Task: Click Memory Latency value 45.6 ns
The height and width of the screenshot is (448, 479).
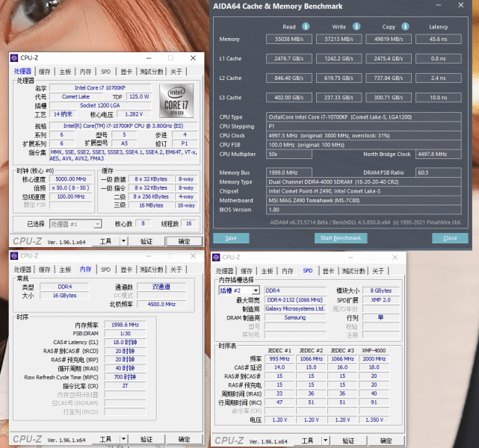Action: point(439,39)
